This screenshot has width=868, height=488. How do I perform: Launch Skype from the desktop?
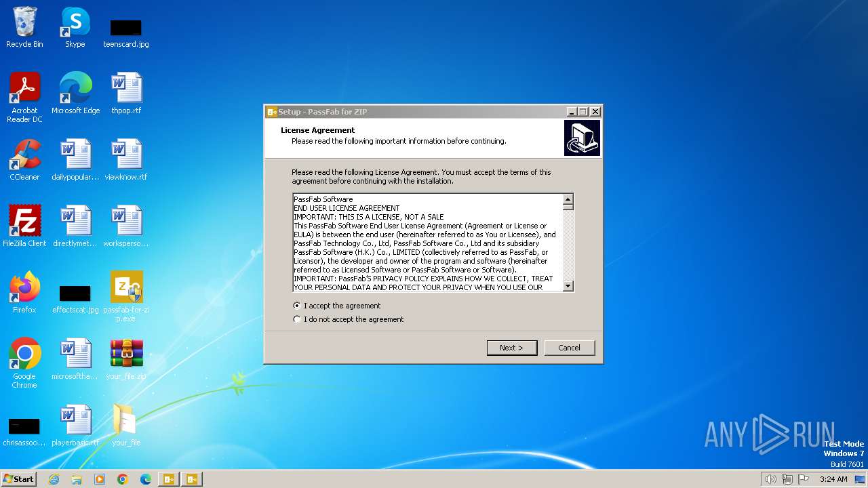(75, 28)
